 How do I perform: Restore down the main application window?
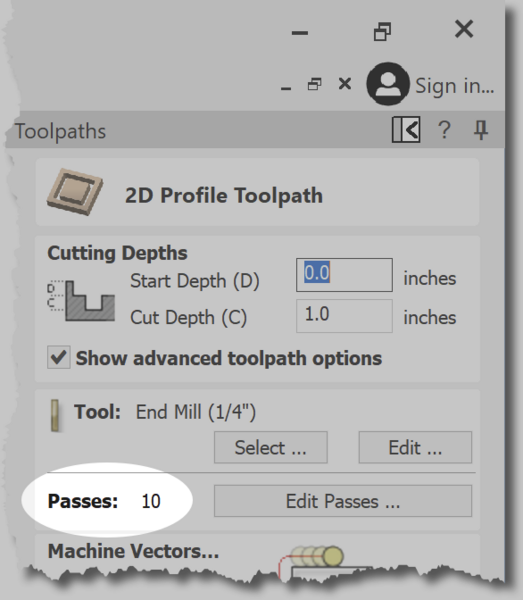coord(382,31)
